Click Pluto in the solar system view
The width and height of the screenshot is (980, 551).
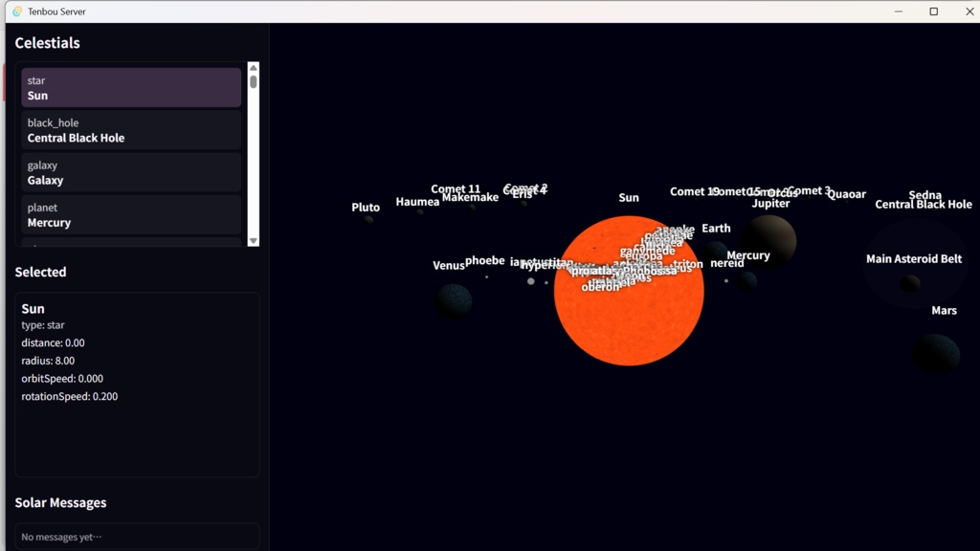point(365,208)
